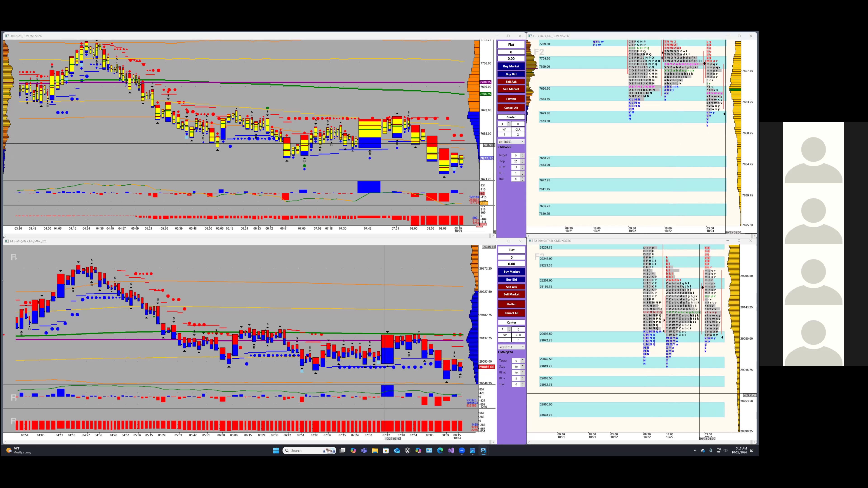Open Visual Studio from the taskbar
This screenshot has height=488, width=868.
click(451, 450)
